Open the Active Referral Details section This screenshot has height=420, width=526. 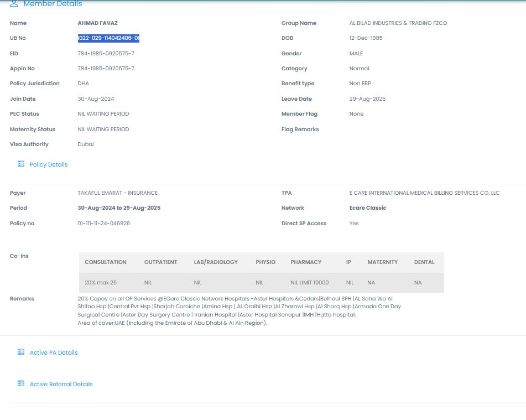pos(61,384)
